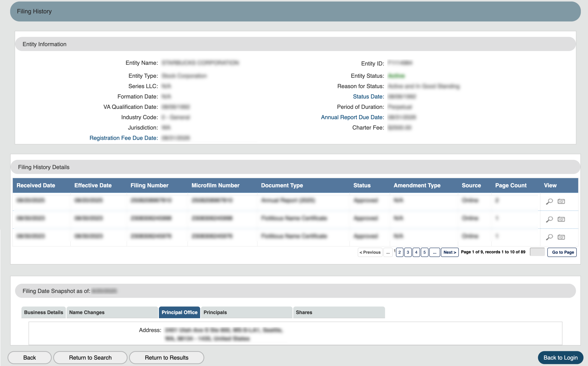Image resolution: width=588 pixels, height=366 pixels.
Task: Jump to page 5 of filing history
Action: (424, 252)
